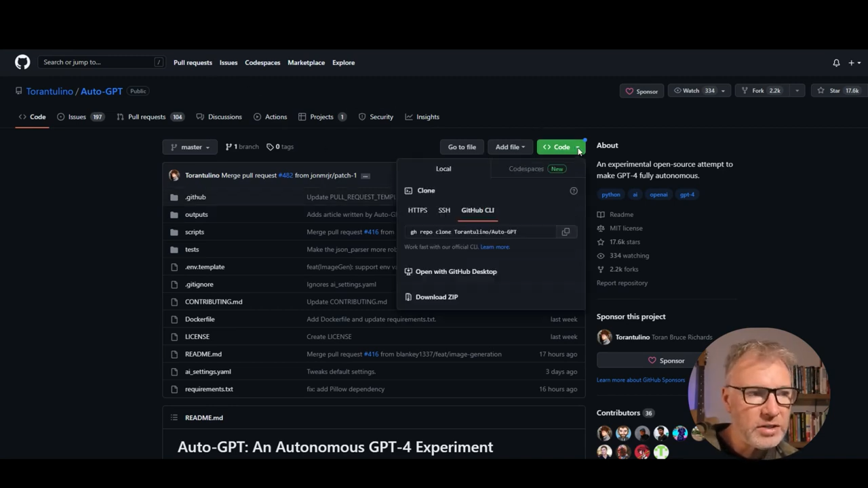This screenshot has width=868, height=488.
Task: Expand the Add file dropdown
Action: (x=510, y=147)
